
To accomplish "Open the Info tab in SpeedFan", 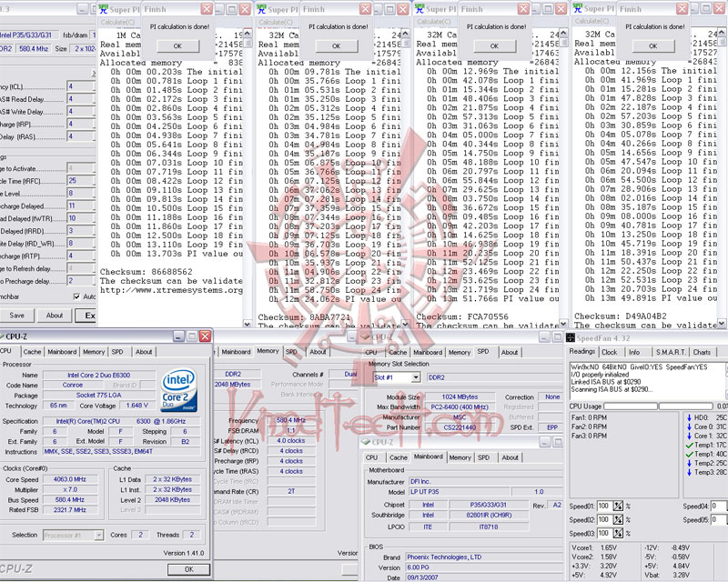I will (634, 352).
